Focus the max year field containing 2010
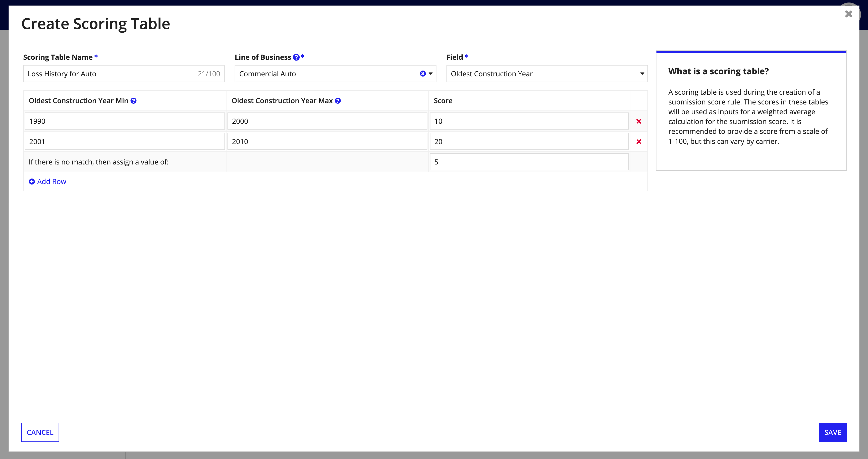This screenshot has width=868, height=459. click(x=327, y=142)
